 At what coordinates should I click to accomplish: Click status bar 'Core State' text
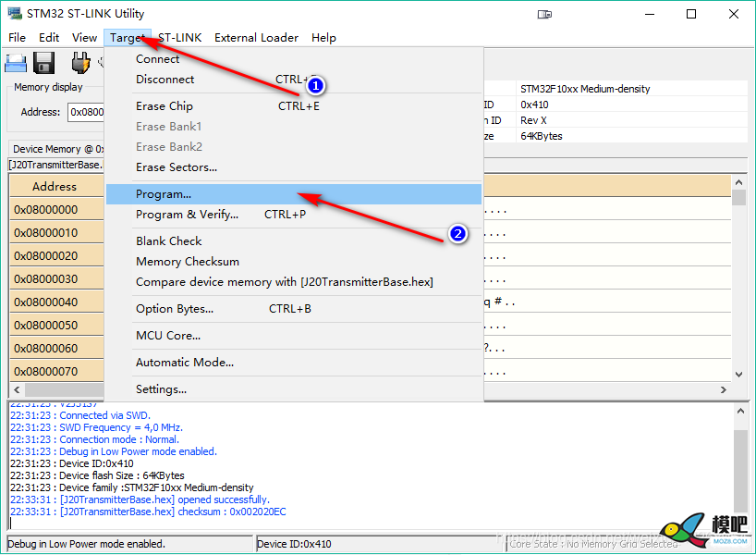point(593,544)
